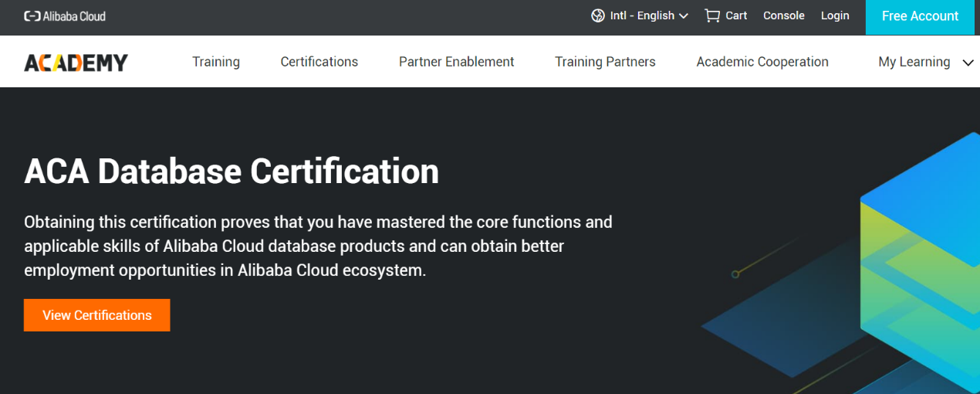980x394 pixels.
Task: Open the My Learning menu
Action: [x=914, y=63]
